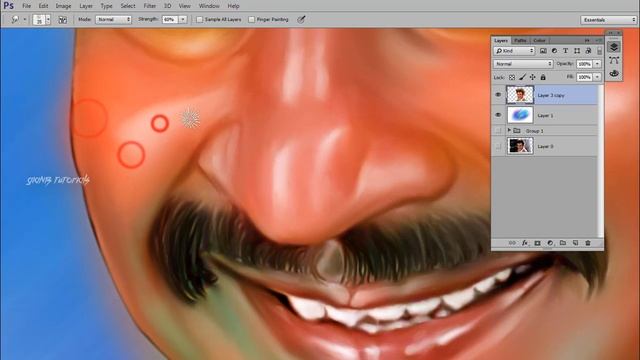The image size is (640, 360).
Task: Open the Essentials workspace dropdown
Action: coord(608,20)
